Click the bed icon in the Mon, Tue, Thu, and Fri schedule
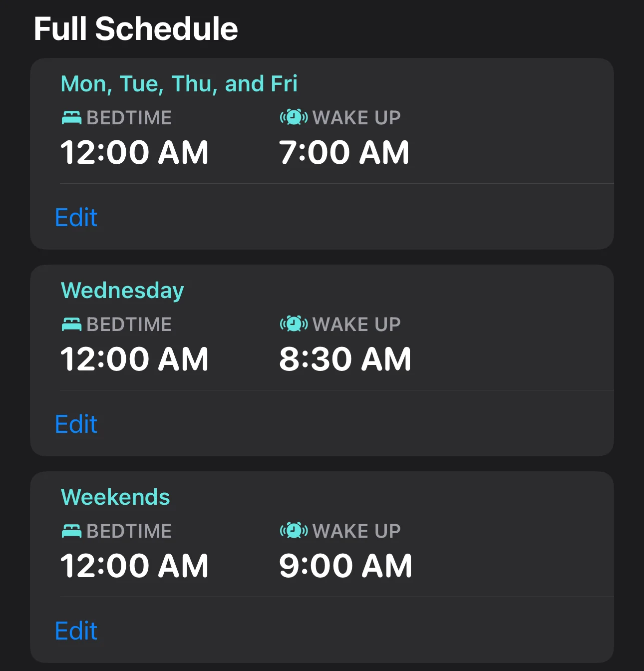Image resolution: width=644 pixels, height=671 pixels. click(x=71, y=118)
